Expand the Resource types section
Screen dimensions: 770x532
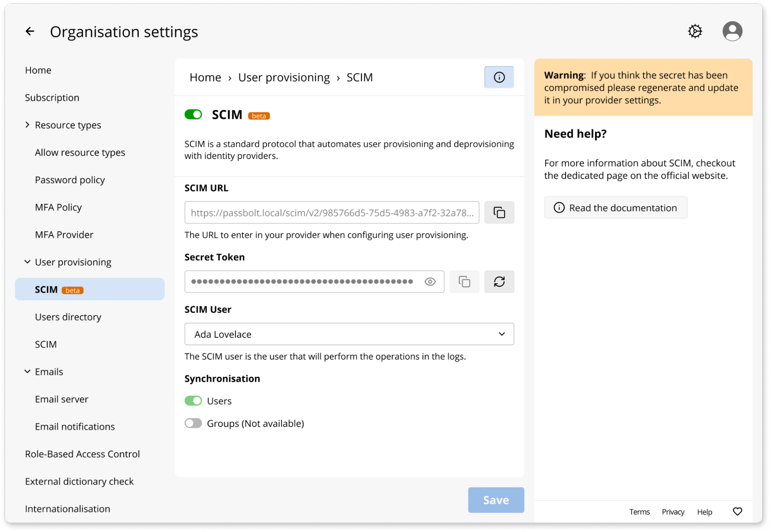(x=27, y=125)
